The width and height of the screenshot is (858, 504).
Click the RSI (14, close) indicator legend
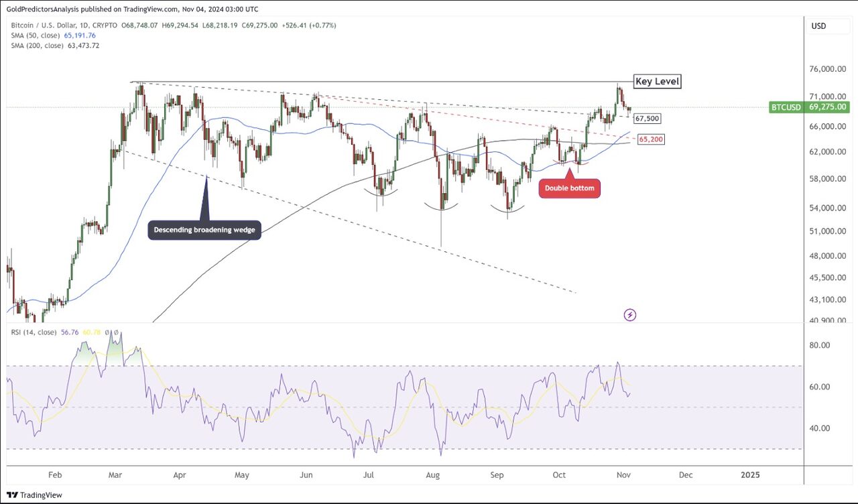pos(32,332)
